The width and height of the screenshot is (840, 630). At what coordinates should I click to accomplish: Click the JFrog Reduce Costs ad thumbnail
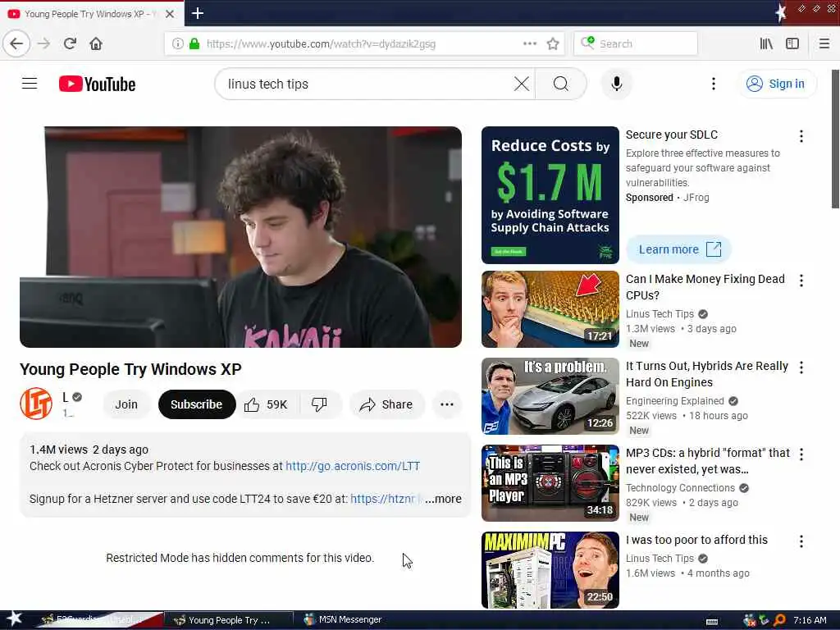[x=550, y=195]
